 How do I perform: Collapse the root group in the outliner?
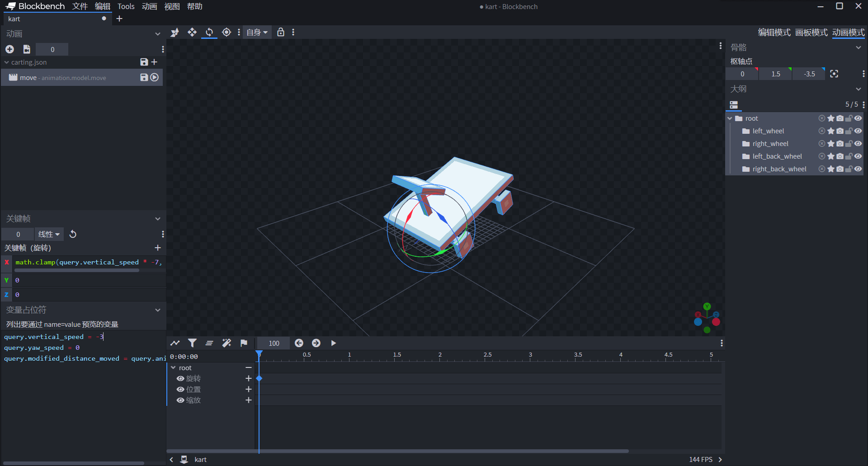coord(730,118)
